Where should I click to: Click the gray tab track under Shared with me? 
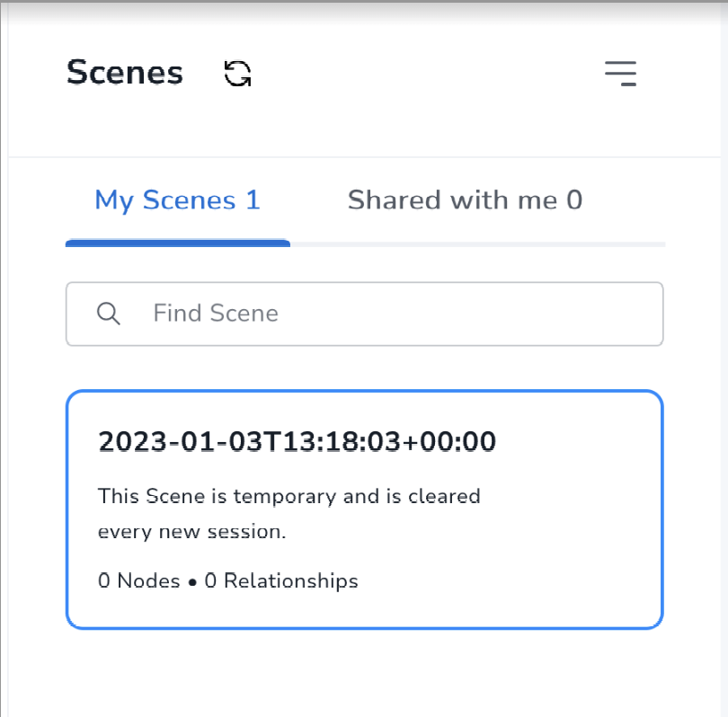point(476,243)
